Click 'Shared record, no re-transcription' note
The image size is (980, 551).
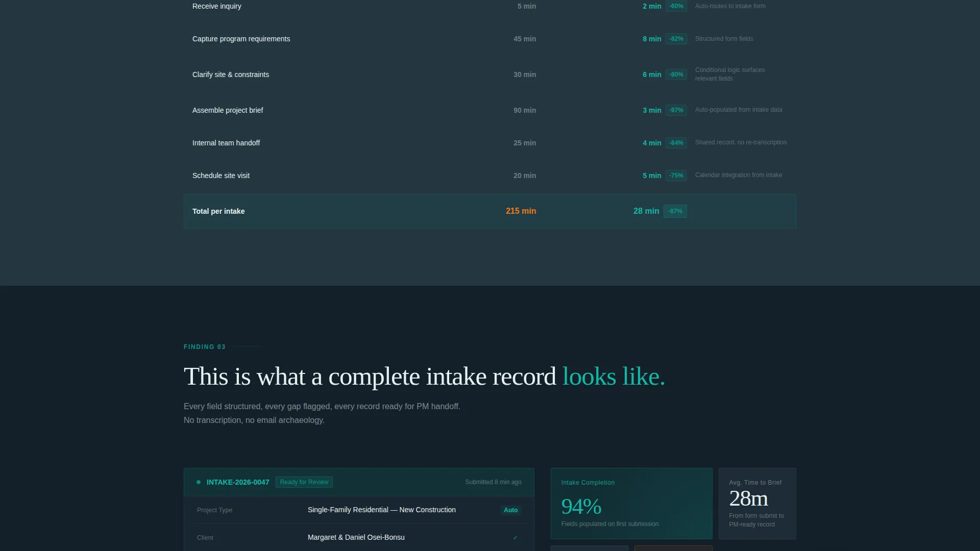[741, 142]
